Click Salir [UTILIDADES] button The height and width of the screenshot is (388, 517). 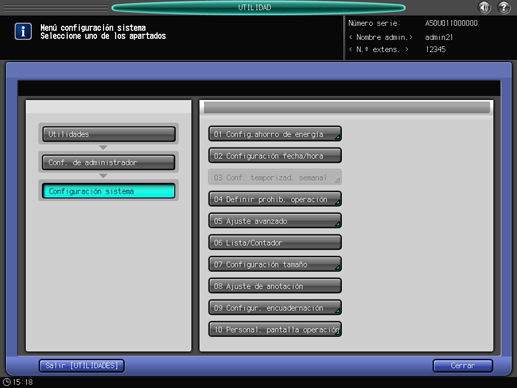82,366
